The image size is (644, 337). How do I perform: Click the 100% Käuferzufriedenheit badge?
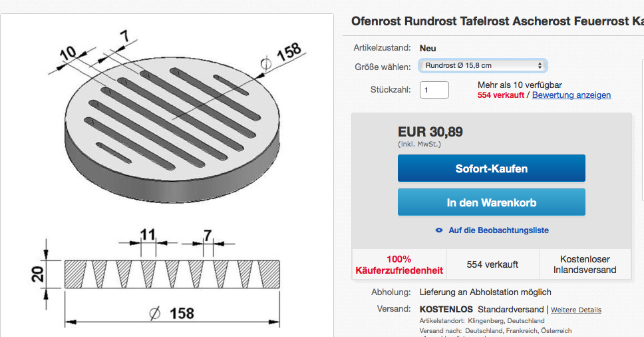(x=399, y=264)
